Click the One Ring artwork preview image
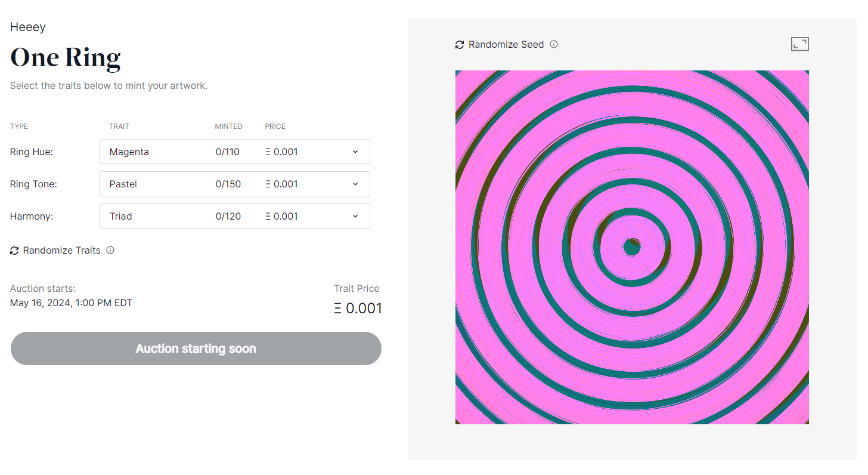The width and height of the screenshot is (868, 475). pyautogui.click(x=632, y=248)
